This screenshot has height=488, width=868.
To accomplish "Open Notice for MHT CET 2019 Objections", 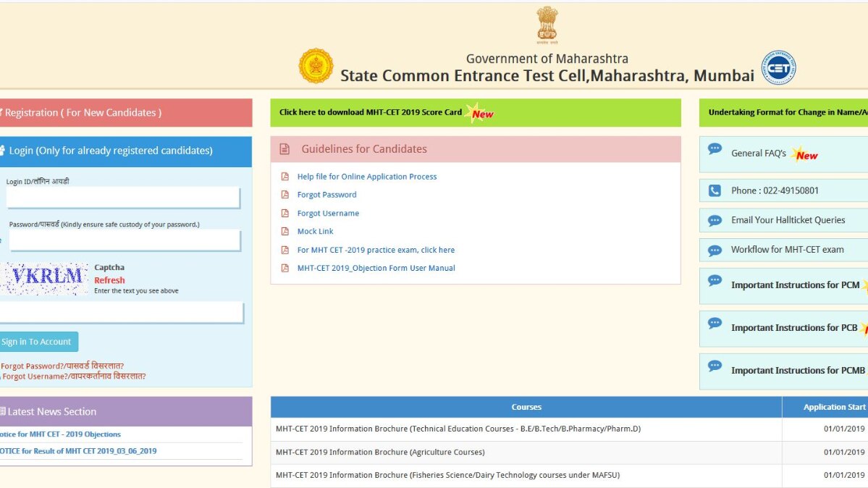I will (x=60, y=434).
